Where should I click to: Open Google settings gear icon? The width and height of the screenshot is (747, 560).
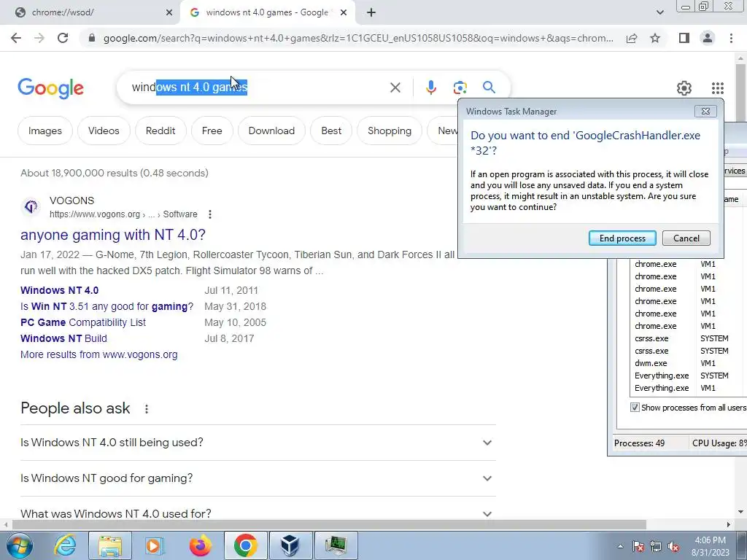(684, 88)
